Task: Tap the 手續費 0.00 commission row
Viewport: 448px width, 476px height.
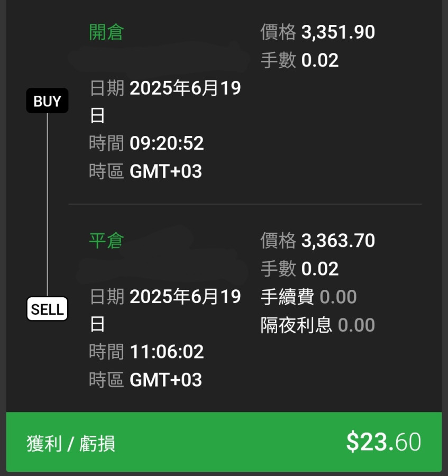Action: coord(308,297)
